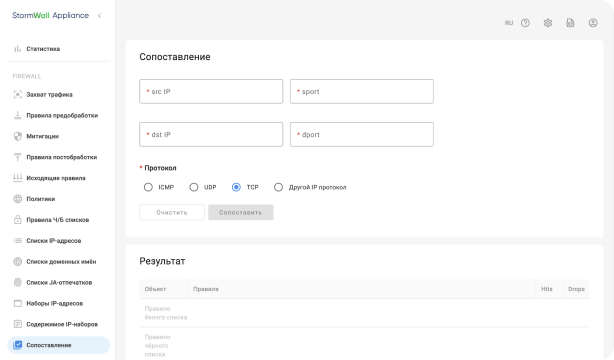
Task: Open the user profile icon
Action: (593, 23)
